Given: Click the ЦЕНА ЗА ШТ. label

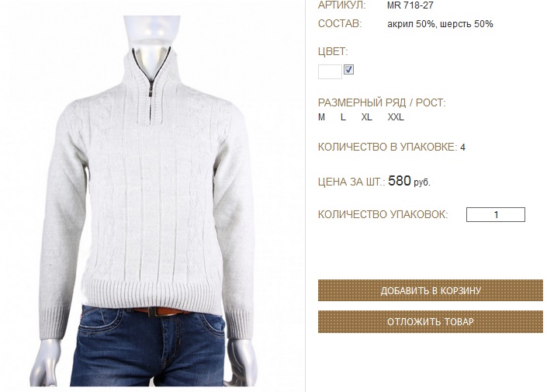Looking at the screenshot, I should 351,182.
